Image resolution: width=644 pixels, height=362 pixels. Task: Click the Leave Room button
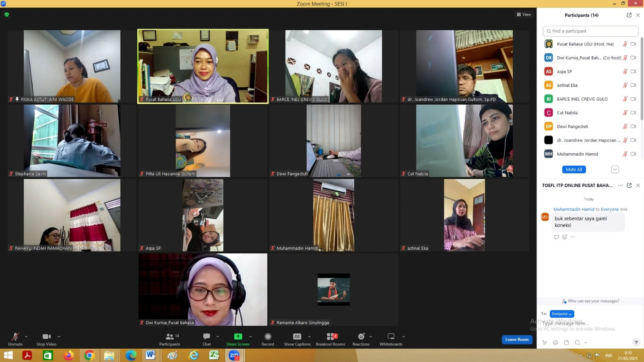click(517, 339)
